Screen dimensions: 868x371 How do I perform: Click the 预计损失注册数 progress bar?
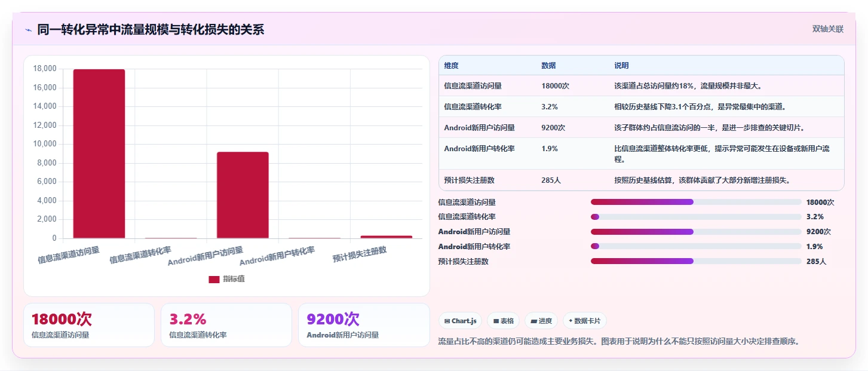[696, 261]
